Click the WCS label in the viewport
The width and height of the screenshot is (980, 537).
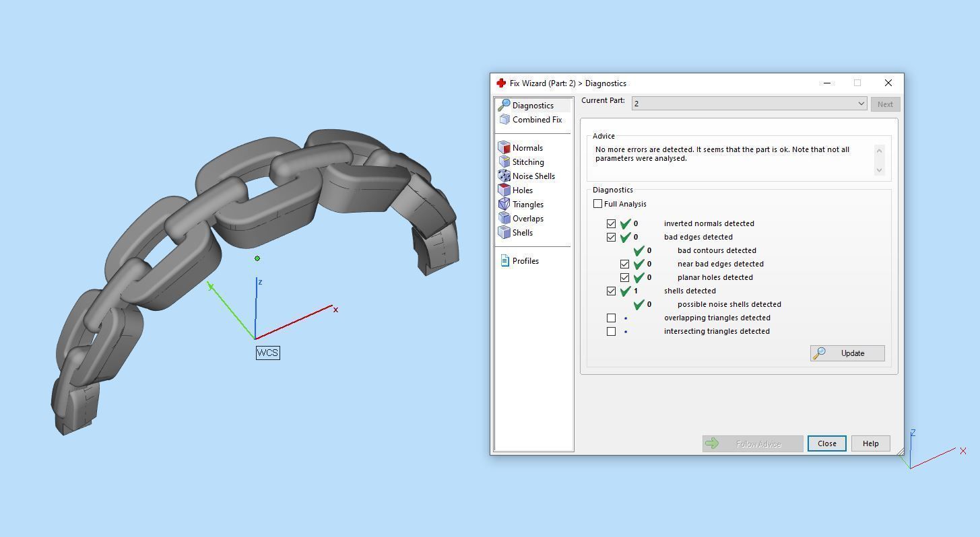click(x=267, y=353)
